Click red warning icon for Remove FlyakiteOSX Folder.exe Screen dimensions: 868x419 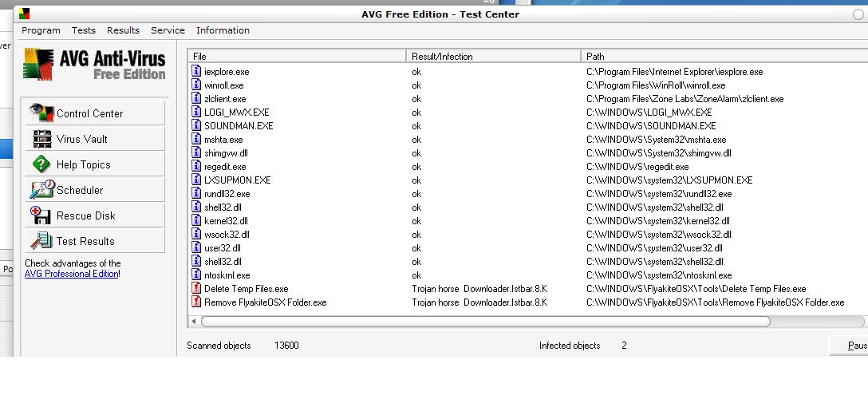(x=196, y=302)
